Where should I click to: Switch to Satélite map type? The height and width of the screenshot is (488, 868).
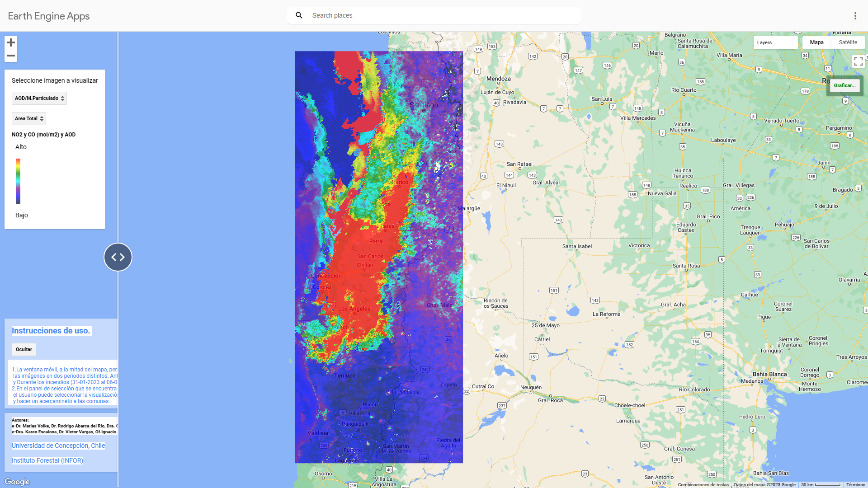tap(848, 42)
